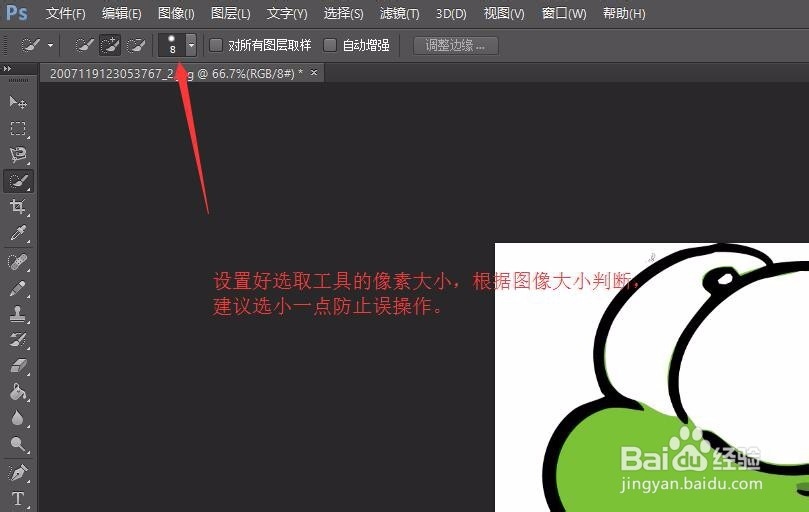Select the Lasso tool
809x512 pixels.
18,154
